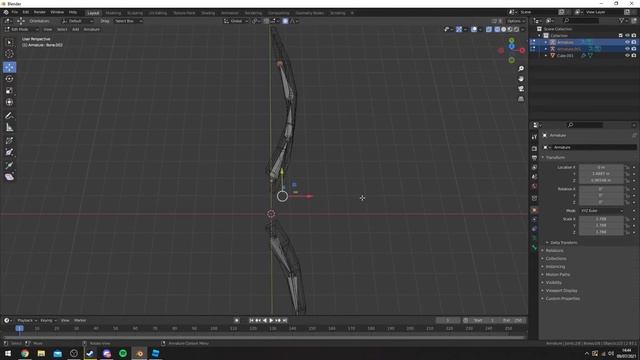Select the Scale tool in the toolbar

(9, 91)
